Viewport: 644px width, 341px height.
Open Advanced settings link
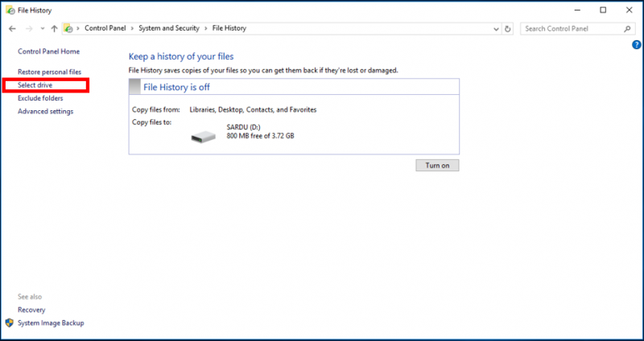(x=45, y=111)
